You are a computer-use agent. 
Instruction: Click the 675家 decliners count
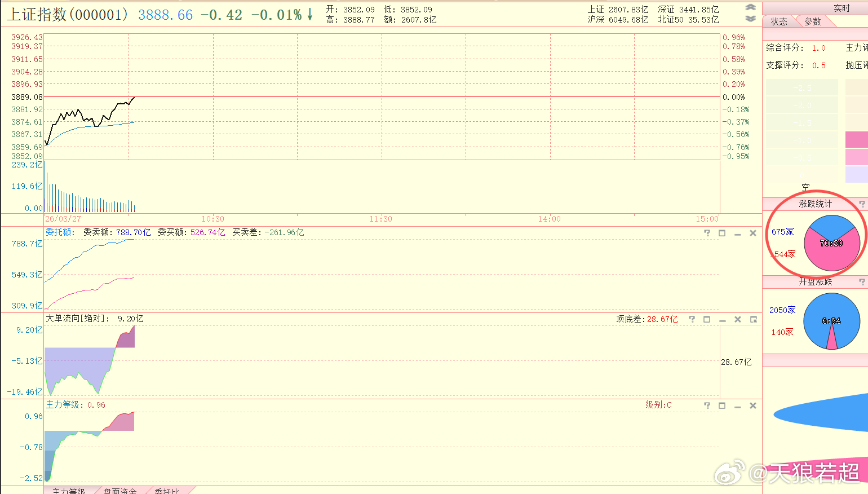click(x=783, y=232)
